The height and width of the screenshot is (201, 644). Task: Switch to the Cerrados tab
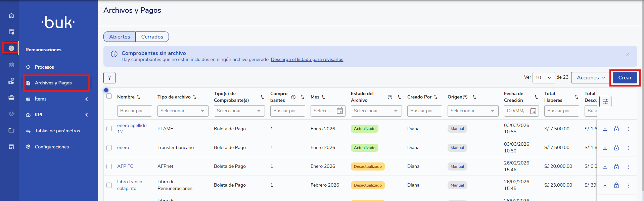tap(152, 37)
